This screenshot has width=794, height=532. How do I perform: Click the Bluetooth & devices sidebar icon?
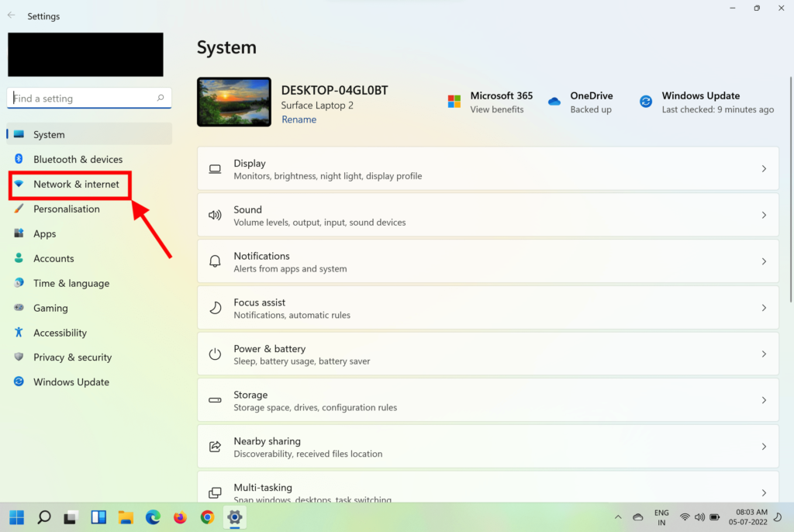click(x=19, y=159)
